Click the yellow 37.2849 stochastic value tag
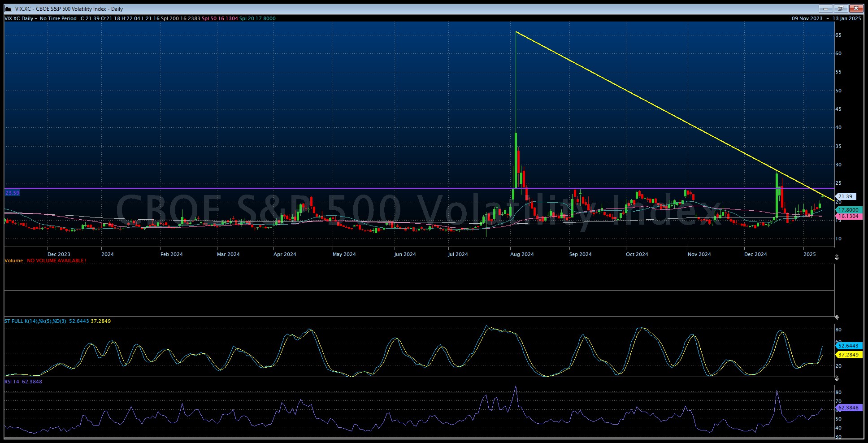 [x=848, y=355]
